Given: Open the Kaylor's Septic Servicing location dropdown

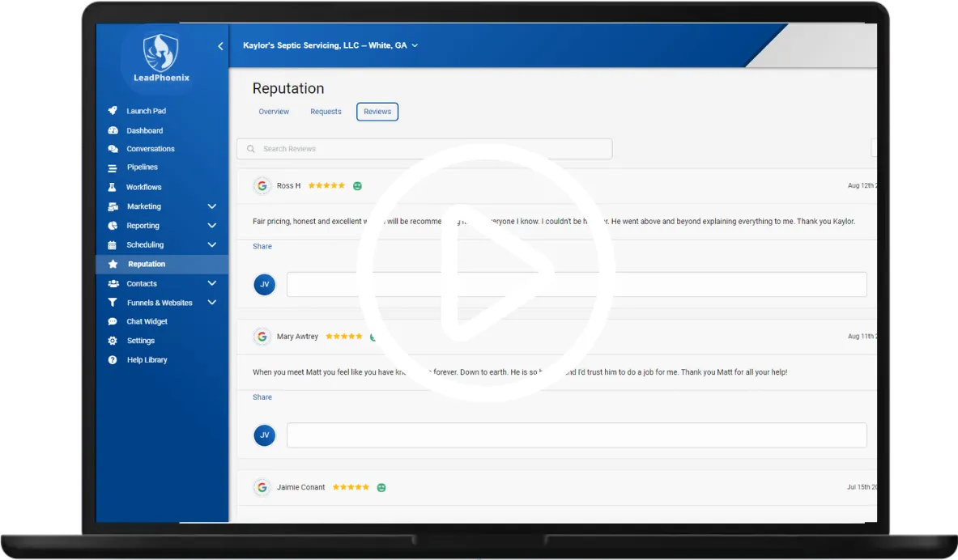Looking at the screenshot, I should tap(330, 45).
